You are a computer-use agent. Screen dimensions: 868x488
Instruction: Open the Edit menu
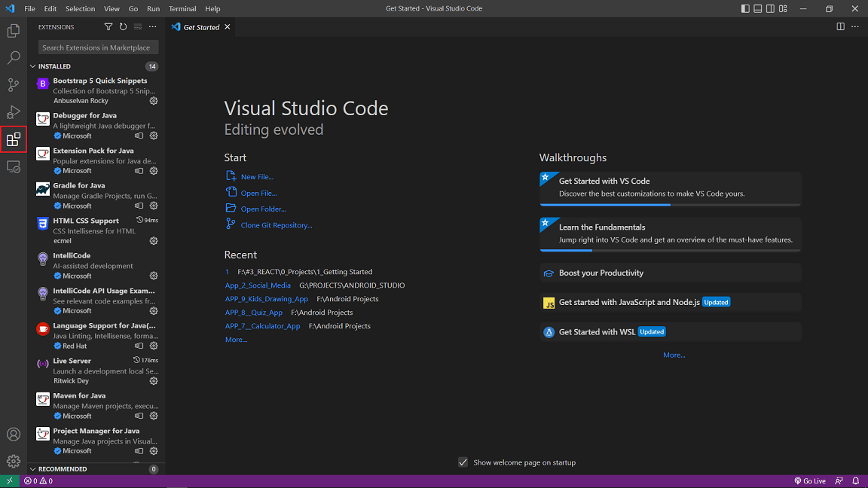50,8
